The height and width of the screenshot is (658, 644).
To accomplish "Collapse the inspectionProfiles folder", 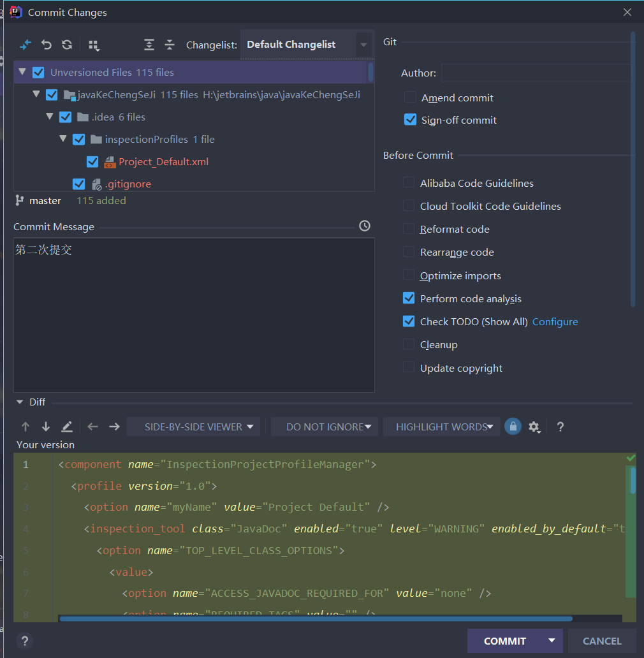I will point(62,139).
